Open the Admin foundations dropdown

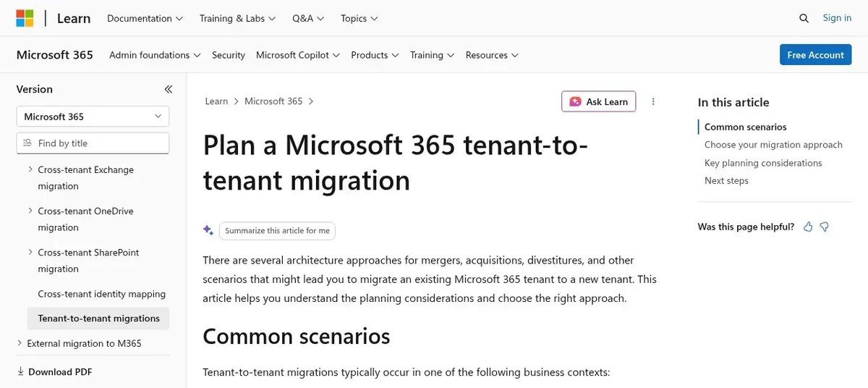click(155, 55)
